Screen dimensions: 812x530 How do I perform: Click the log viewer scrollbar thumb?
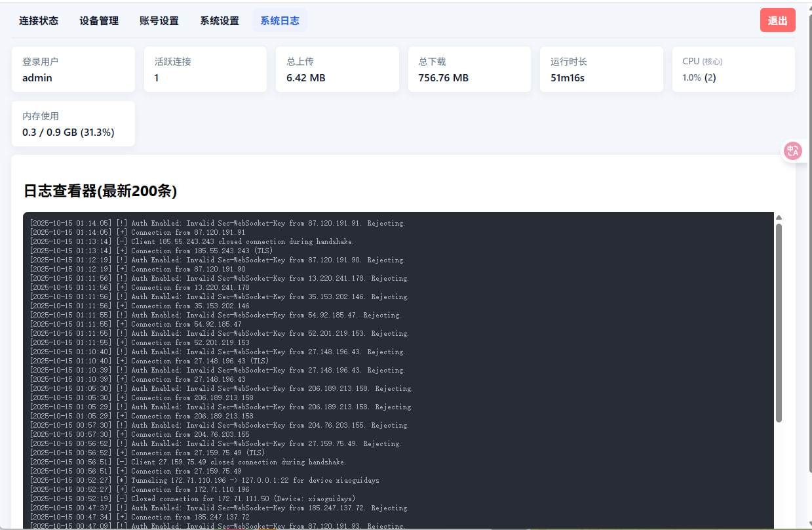(x=779, y=321)
